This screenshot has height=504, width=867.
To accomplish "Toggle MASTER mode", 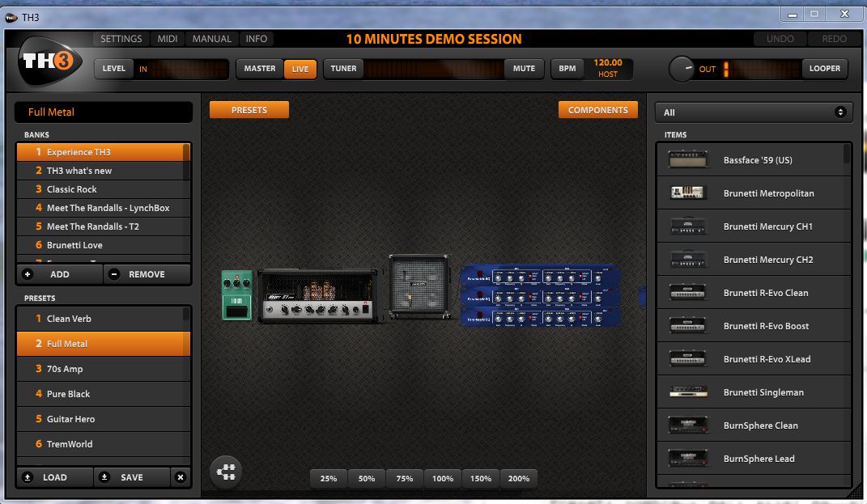I will 260,69.
